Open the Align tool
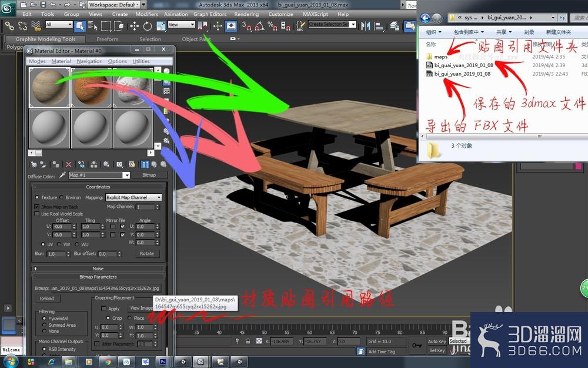 [x=379, y=25]
